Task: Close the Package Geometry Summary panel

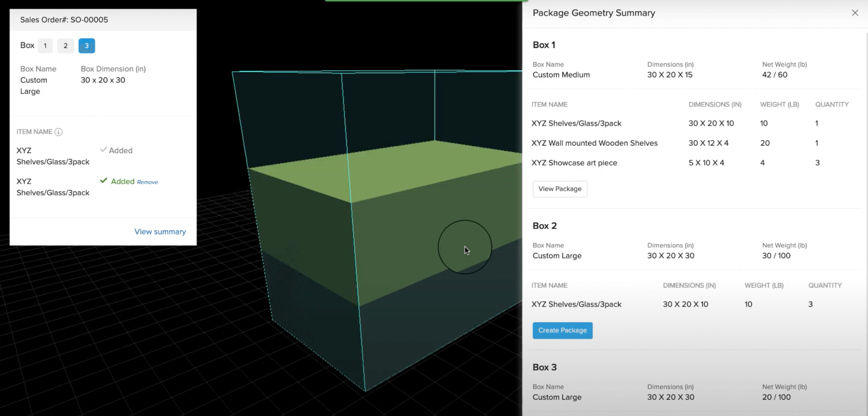Action: coord(855,13)
